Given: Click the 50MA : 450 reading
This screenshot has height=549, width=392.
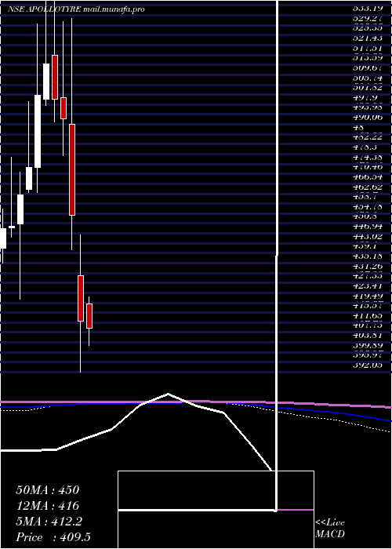Looking at the screenshot, I should click(x=48, y=490).
